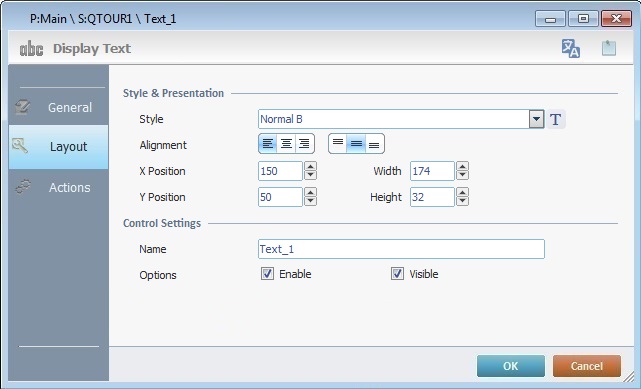Switch to the Actions tab
This screenshot has width=641, height=389.
click(58, 188)
